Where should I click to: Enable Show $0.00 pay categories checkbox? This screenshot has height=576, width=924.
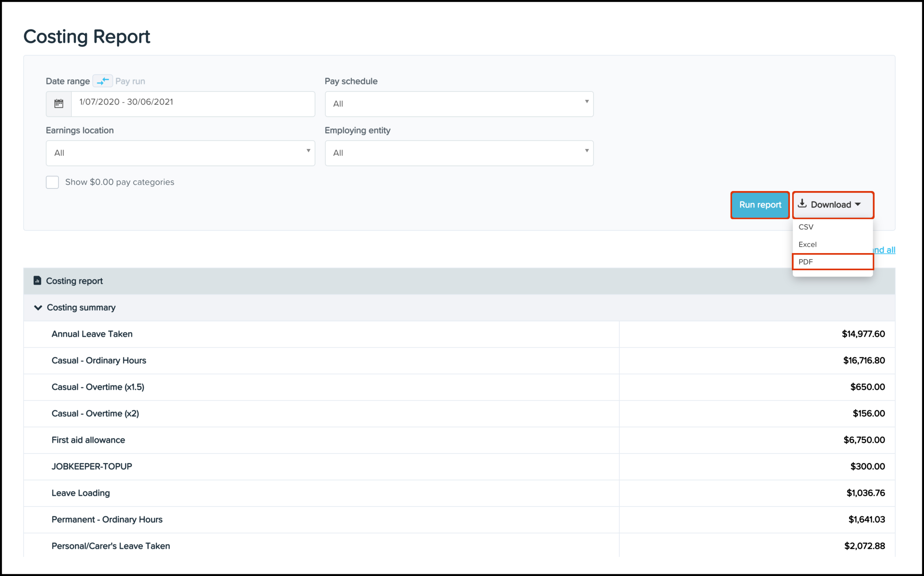tap(53, 182)
